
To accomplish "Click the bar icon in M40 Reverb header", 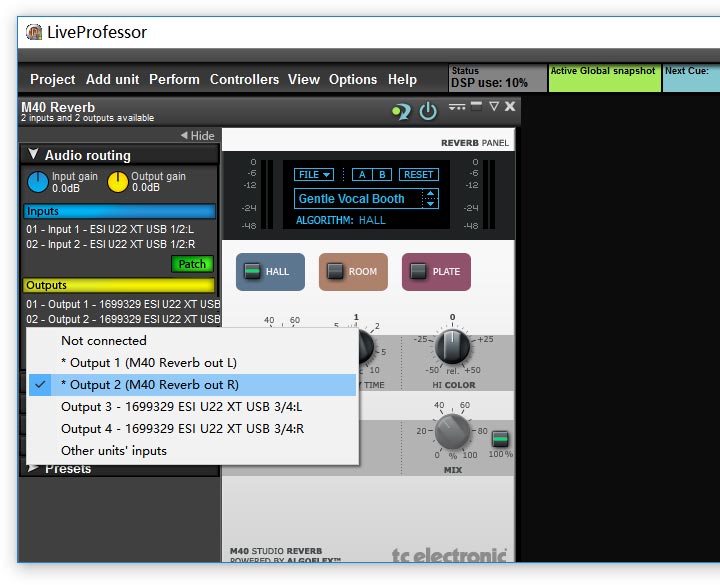I will tap(476, 106).
